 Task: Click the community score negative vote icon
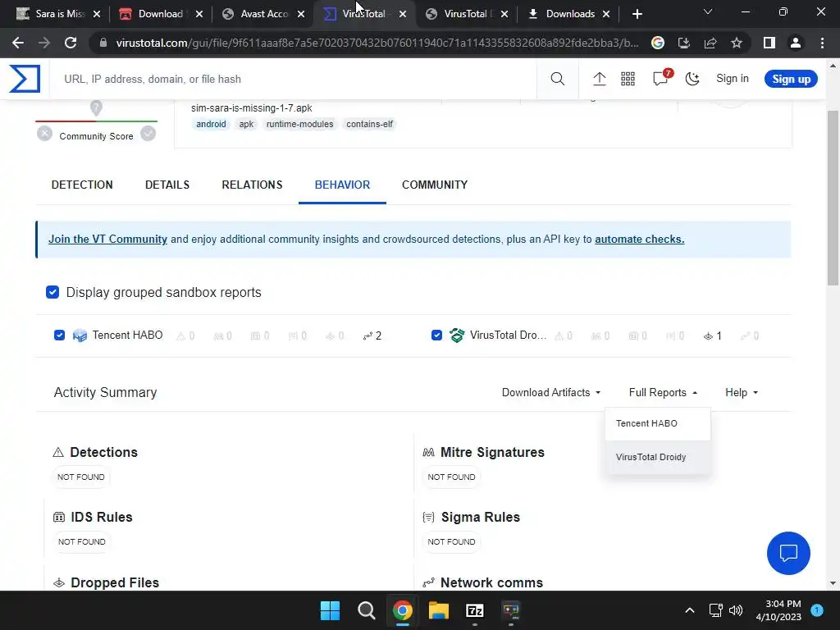[44, 134]
